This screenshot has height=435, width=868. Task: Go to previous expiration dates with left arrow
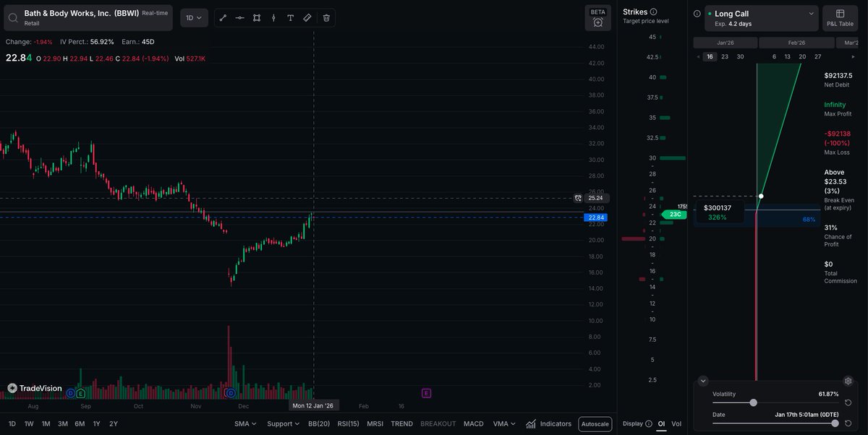pyautogui.click(x=698, y=56)
